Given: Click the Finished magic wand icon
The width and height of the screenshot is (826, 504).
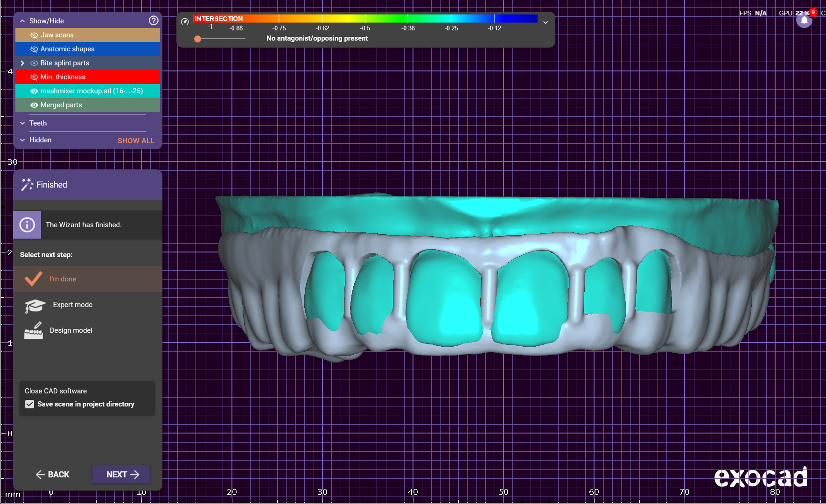Looking at the screenshot, I should coord(27,185).
